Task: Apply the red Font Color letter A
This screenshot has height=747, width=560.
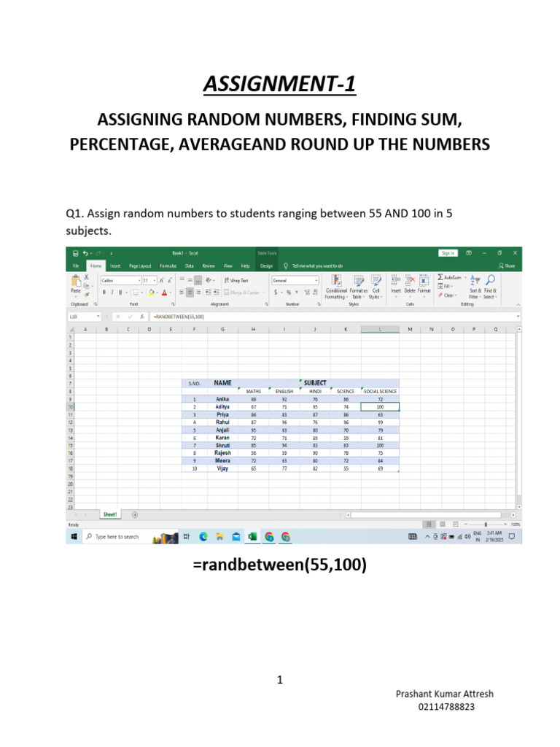Action: click(x=164, y=292)
